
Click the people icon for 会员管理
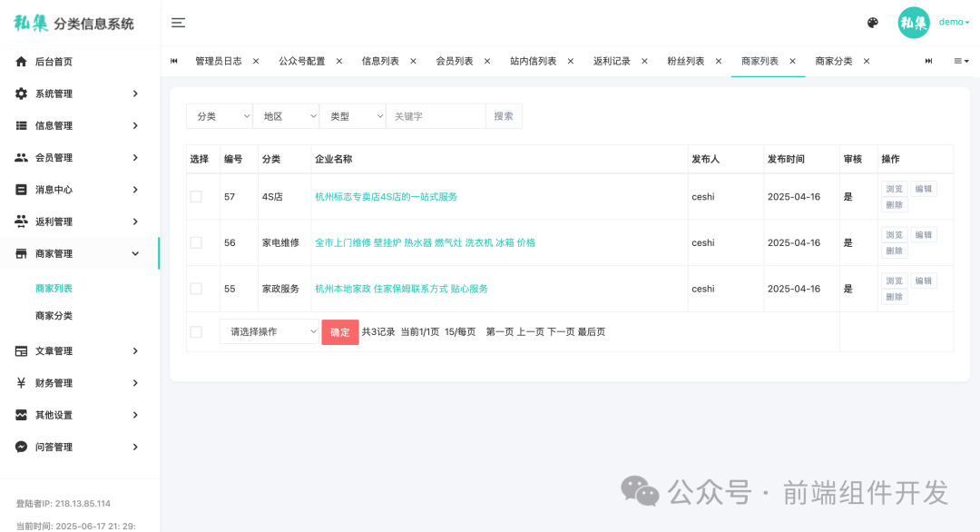pos(21,158)
